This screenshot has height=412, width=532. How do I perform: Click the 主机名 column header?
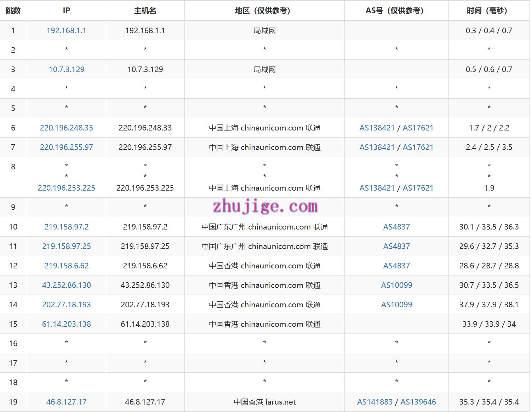click(x=145, y=11)
